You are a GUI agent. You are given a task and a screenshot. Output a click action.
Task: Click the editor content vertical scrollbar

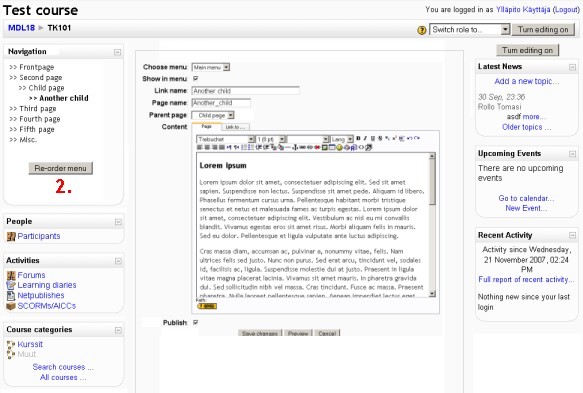tap(432, 224)
